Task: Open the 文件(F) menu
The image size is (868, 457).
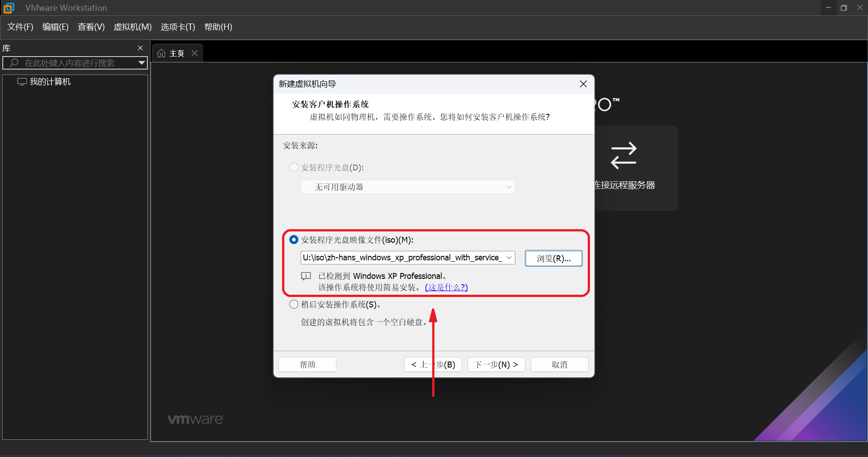Action: tap(20, 27)
